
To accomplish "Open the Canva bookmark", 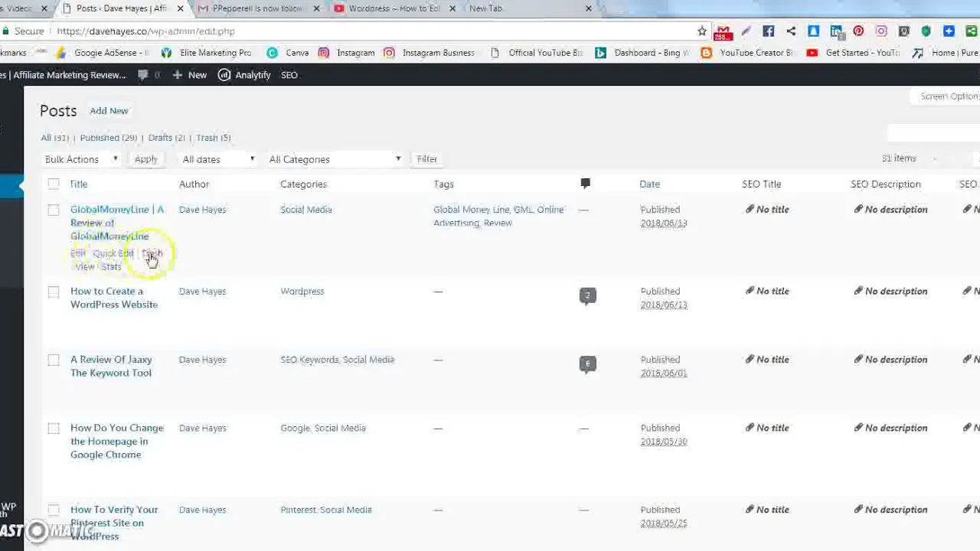I will pyautogui.click(x=288, y=53).
